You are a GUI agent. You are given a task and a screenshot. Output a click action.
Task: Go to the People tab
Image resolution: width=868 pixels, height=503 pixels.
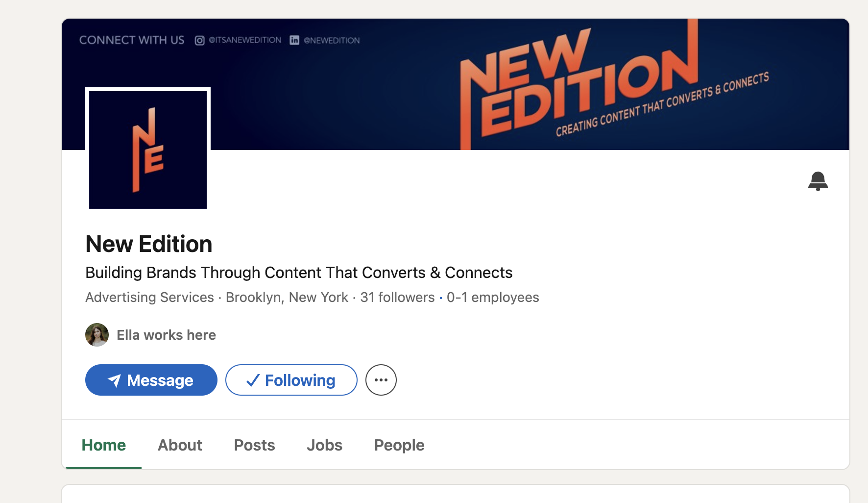click(x=399, y=445)
